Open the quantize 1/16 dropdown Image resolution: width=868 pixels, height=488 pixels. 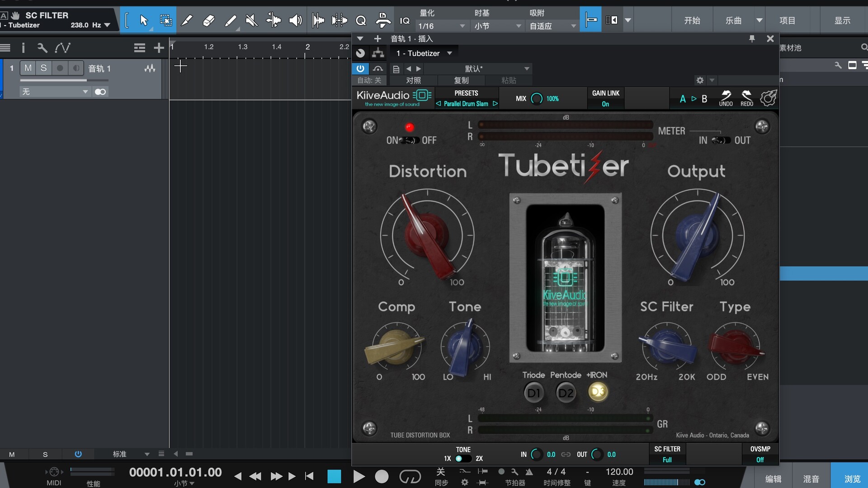441,26
